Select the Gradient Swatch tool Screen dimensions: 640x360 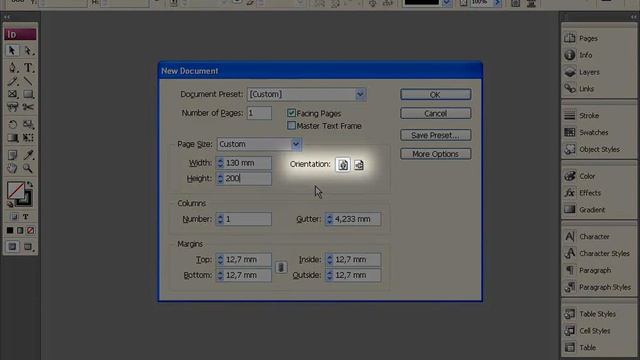pyautogui.click(x=12, y=138)
